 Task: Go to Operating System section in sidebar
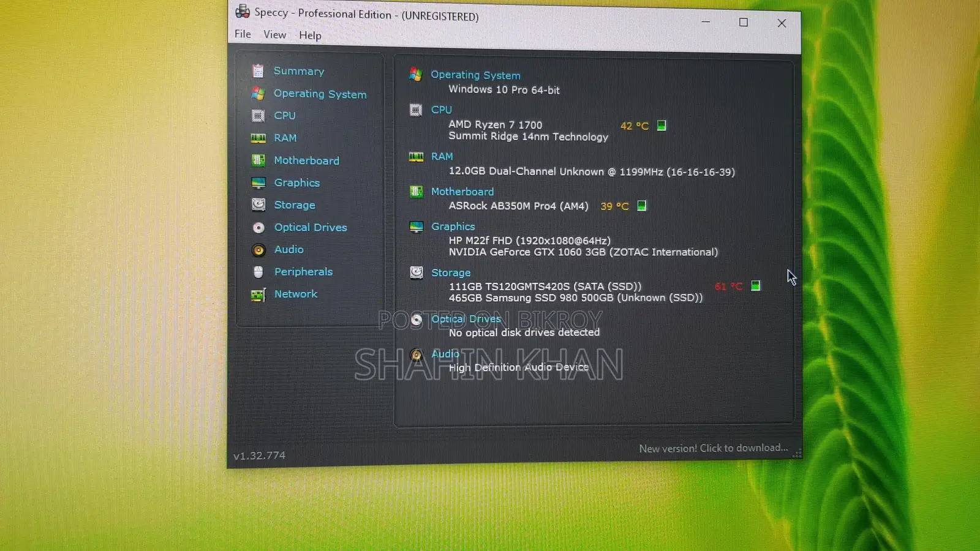pos(320,94)
